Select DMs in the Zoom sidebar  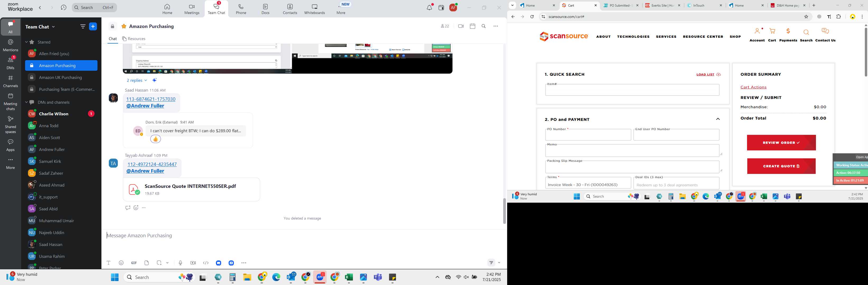11,63
